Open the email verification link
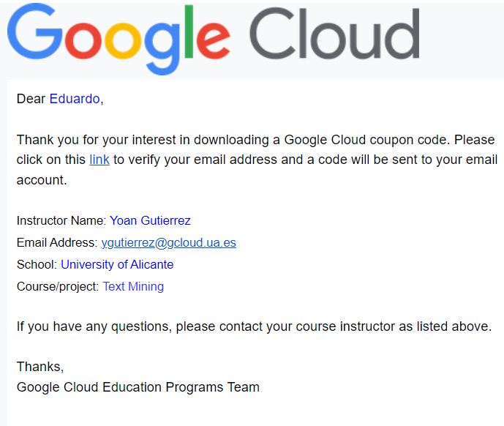The height and width of the screenshot is (426, 504). point(99,160)
